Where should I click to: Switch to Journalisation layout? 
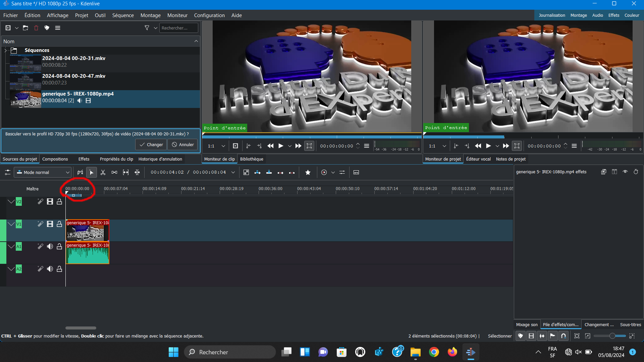point(552,15)
